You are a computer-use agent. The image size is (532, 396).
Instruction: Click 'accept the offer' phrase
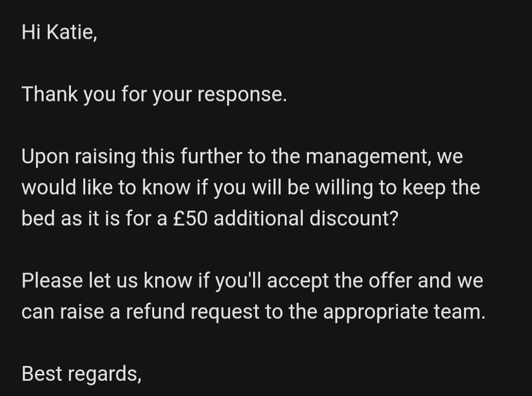(x=339, y=281)
